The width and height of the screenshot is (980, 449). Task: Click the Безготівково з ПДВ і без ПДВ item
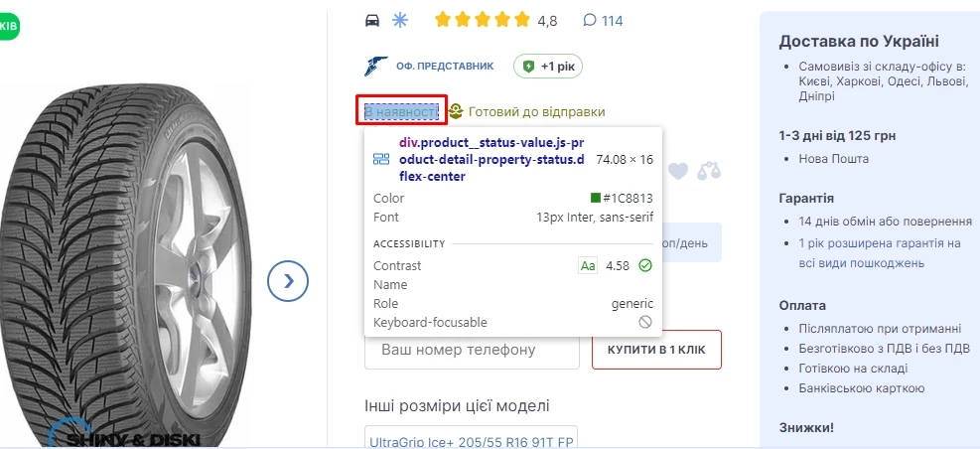point(884,349)
